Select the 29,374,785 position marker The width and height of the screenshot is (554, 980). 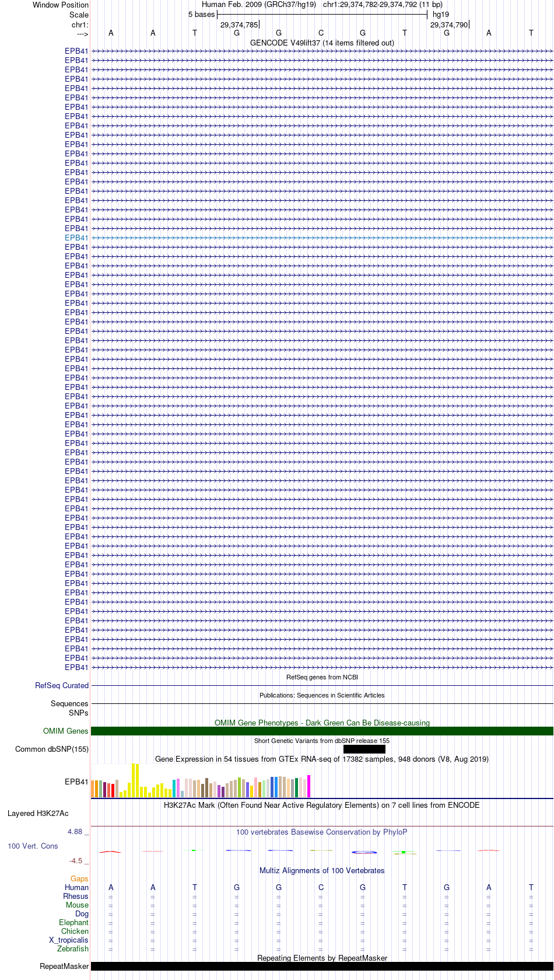[239, 25]
